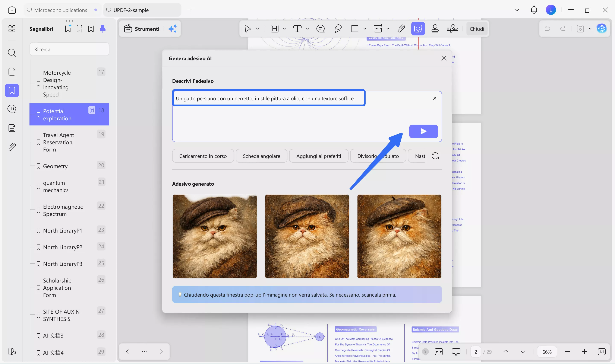Add a new bookmark icon
This screenshot has width=615, height=364.
pos(80,29)
